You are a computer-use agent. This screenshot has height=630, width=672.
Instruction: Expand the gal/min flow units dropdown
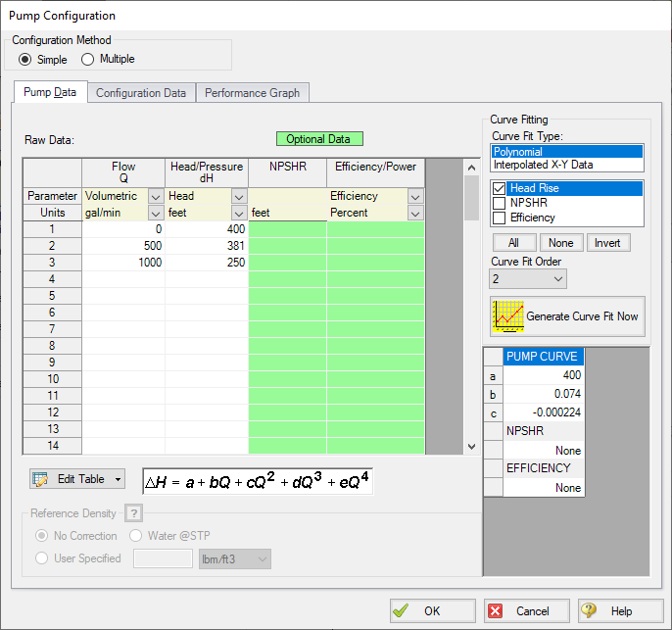pos(155,213)
